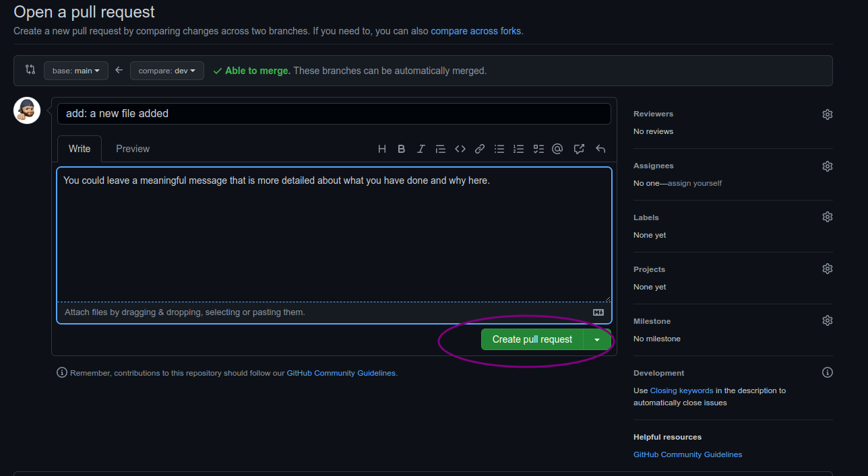The width and height of the screenshot is (868, 476).
Task: Open the Labels gear menu
Action: 828,217
